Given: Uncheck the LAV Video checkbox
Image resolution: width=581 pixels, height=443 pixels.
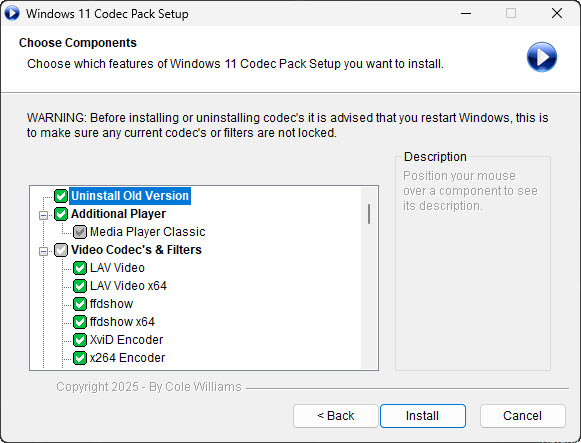Looking at the screenshot, I should pos(80,268).
